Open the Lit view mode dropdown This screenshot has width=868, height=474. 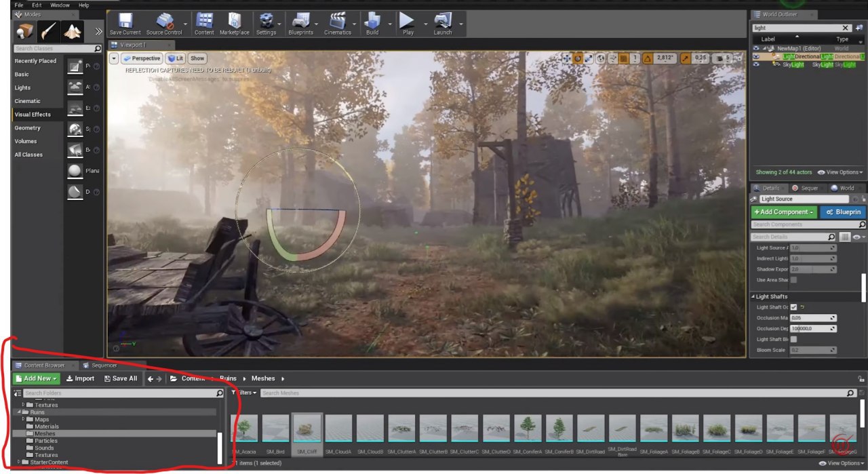click(x=176, y=58)
